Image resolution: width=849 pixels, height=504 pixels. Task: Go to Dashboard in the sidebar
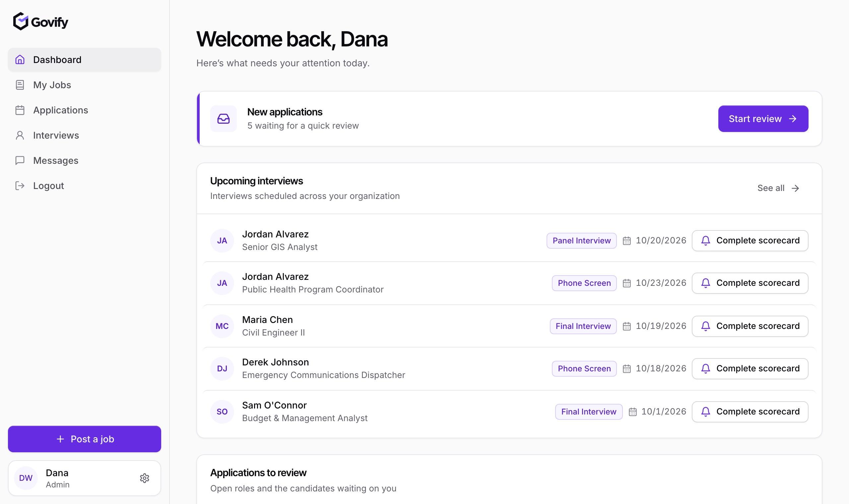[85, 60]
